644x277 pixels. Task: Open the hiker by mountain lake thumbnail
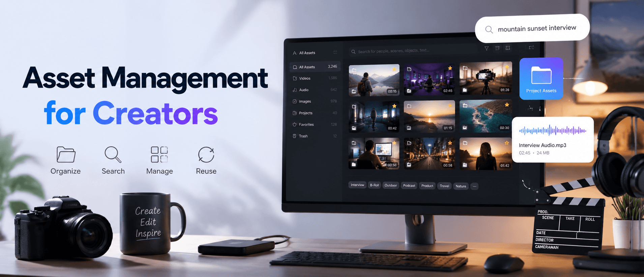pyautogui.click(x=374, y=80)
